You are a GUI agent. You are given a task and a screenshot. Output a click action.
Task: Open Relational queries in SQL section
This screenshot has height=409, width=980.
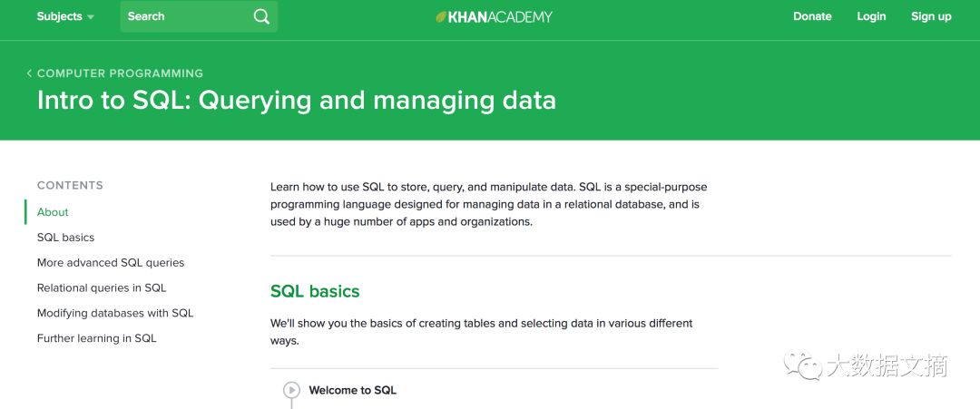102,288
